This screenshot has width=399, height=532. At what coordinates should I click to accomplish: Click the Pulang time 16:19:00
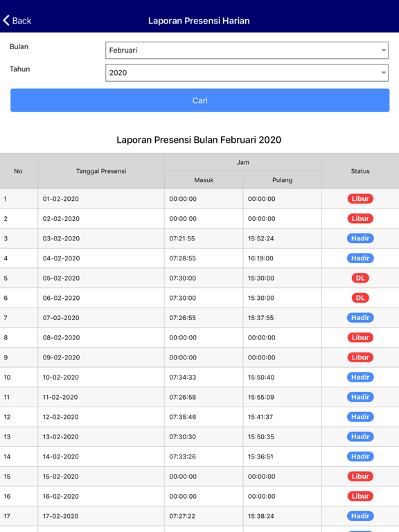260,258
